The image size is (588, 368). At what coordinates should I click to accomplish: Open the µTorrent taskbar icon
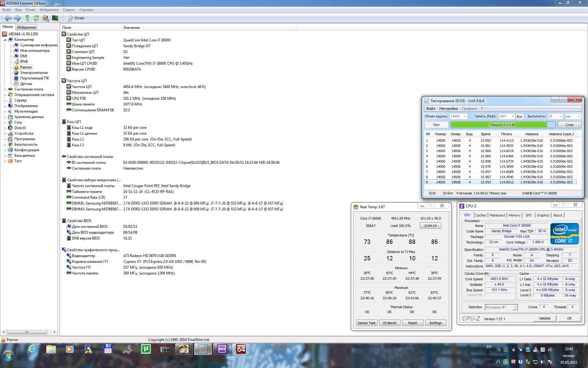(146, 349)
